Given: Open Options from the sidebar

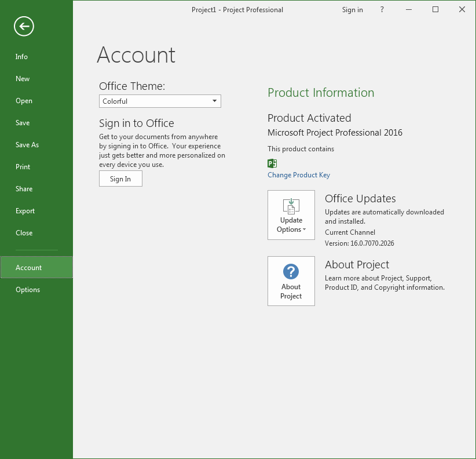Looking at the screenshot, I should (36, 290).
